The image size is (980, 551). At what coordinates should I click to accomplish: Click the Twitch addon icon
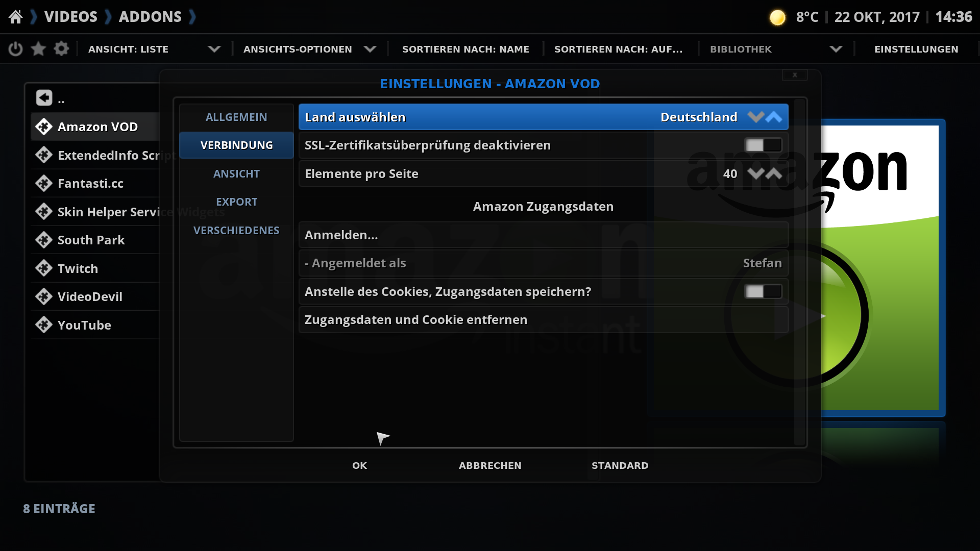coord(44,268)
